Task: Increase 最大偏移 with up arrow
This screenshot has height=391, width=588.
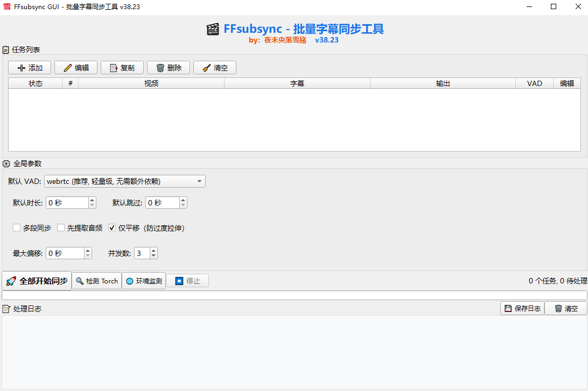Action: [88, 251]
